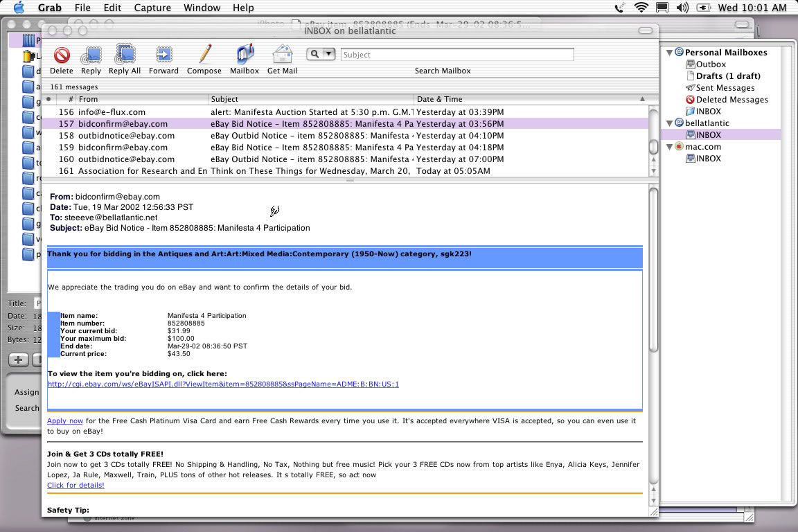Select message 157 eBay Bid Notice

tap(345, 124)
